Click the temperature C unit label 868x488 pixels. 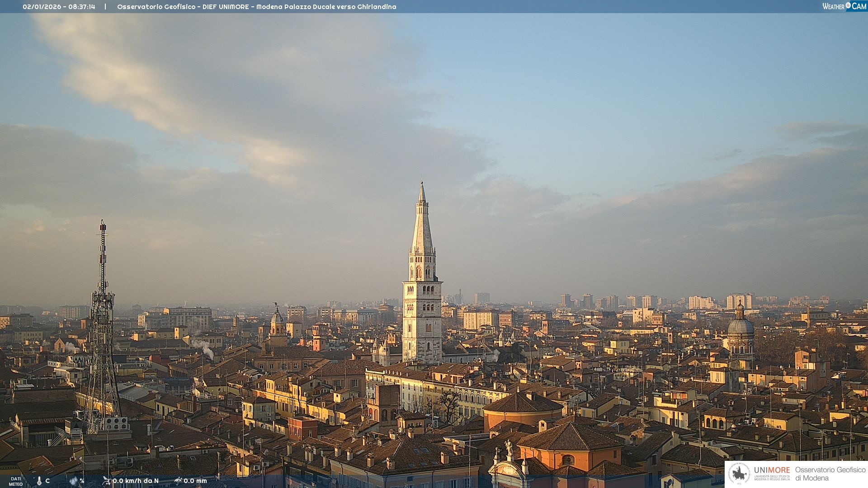47,481
